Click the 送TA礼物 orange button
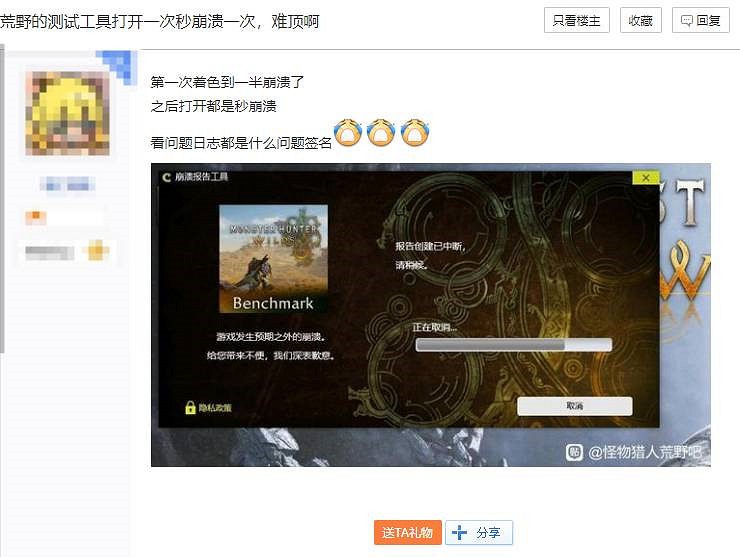This screenshot has height=557, width=740. [x=407, y=532]
